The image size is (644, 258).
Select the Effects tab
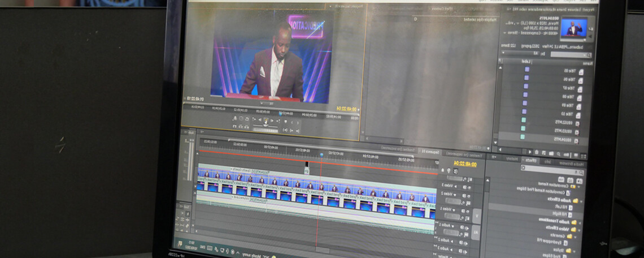click(x=530, y=161)
